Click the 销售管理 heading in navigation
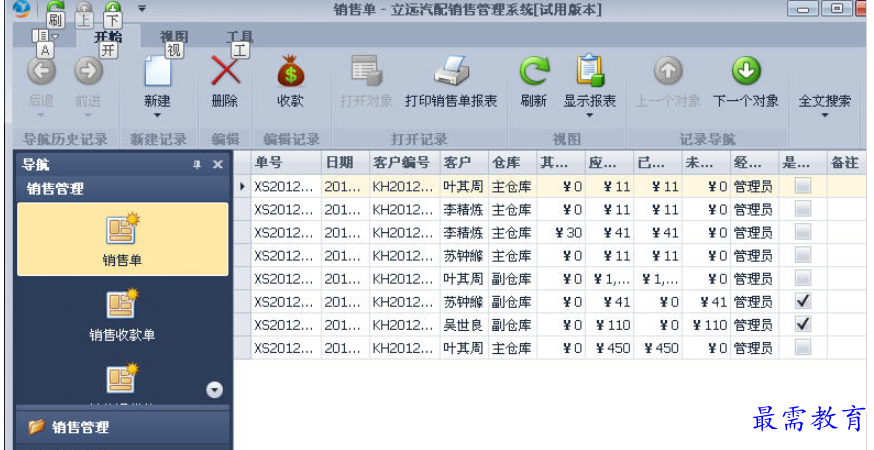This screenshot has height=450, width=874. [x=122, y=188]
